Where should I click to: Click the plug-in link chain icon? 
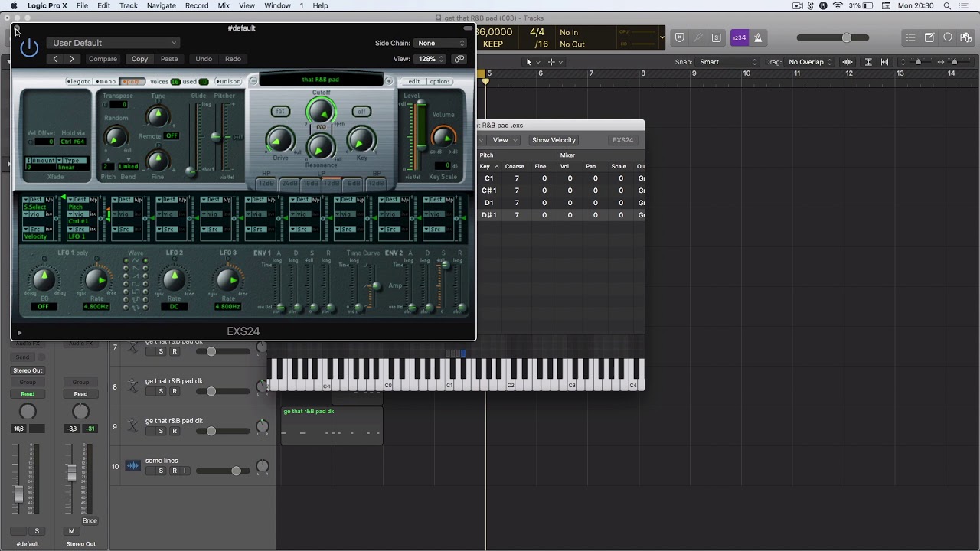click(459, 59)
